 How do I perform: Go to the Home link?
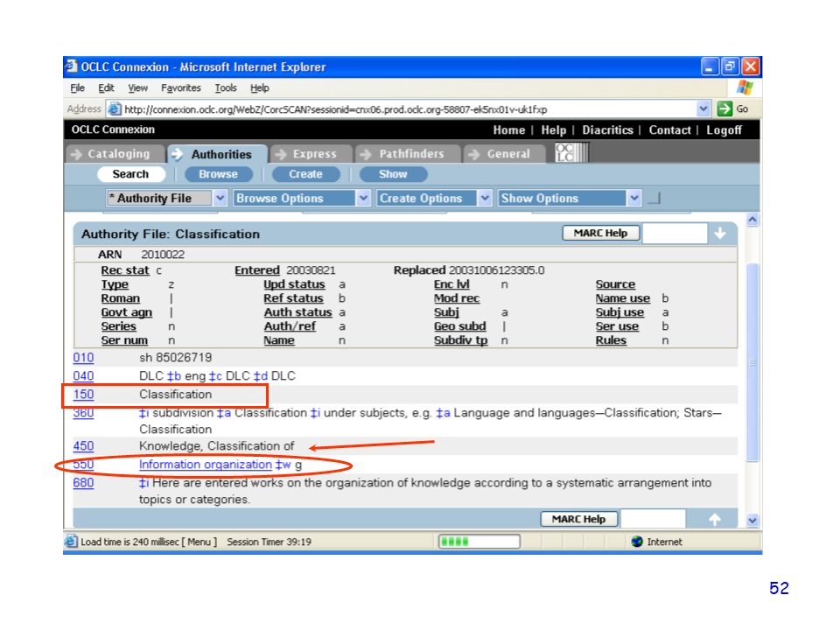[x=509, y=130]
